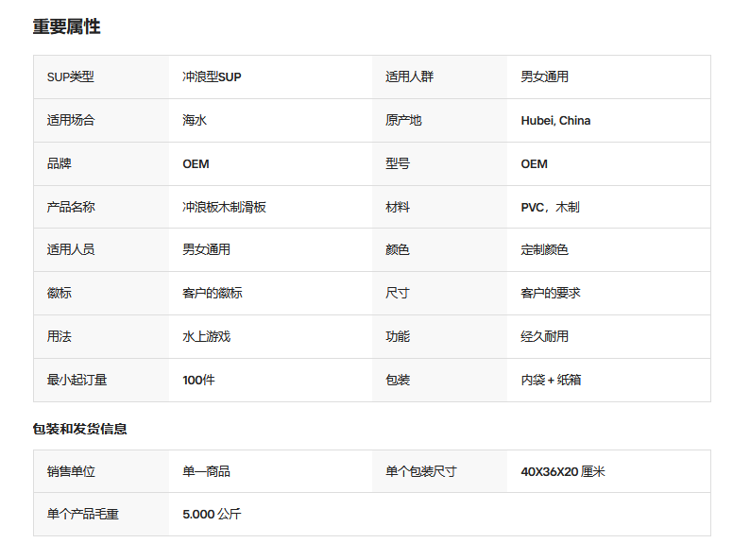Click the 重要属性 heading
This screenshot has height=560, width=733.
(x=66, y=26)
